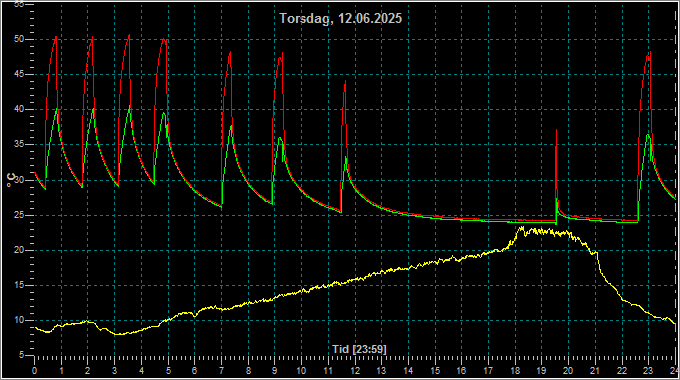
Task: Click the yellow curve's maximum near hour 18
Action: coord(522,227)
